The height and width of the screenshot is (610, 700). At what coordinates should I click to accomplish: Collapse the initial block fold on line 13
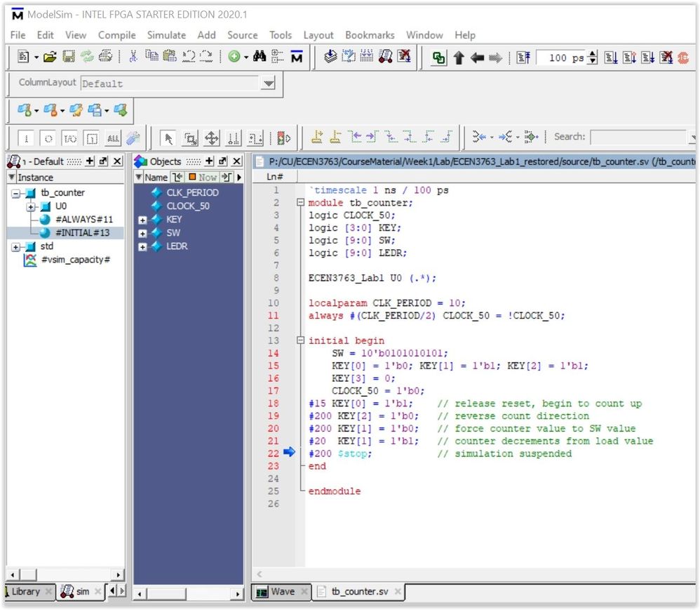[300, 340]
